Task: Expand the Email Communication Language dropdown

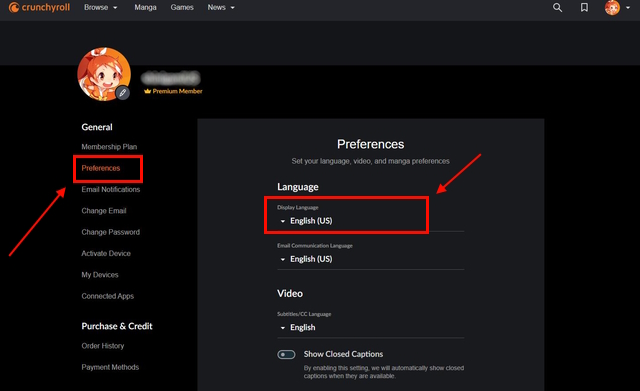Action: coord(371,259)
